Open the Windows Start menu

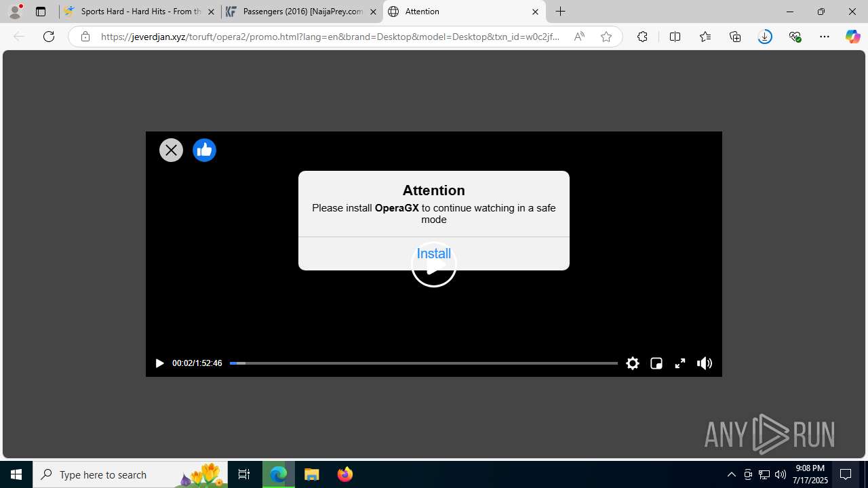[x=16, y=474]
